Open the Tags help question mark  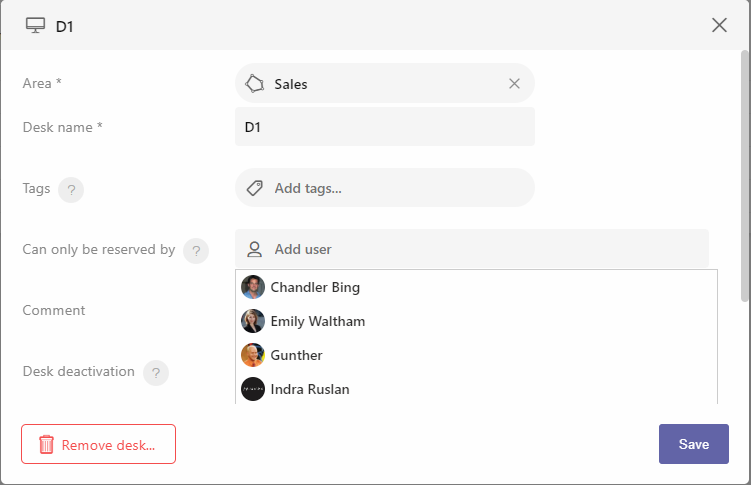coord(71,190)
